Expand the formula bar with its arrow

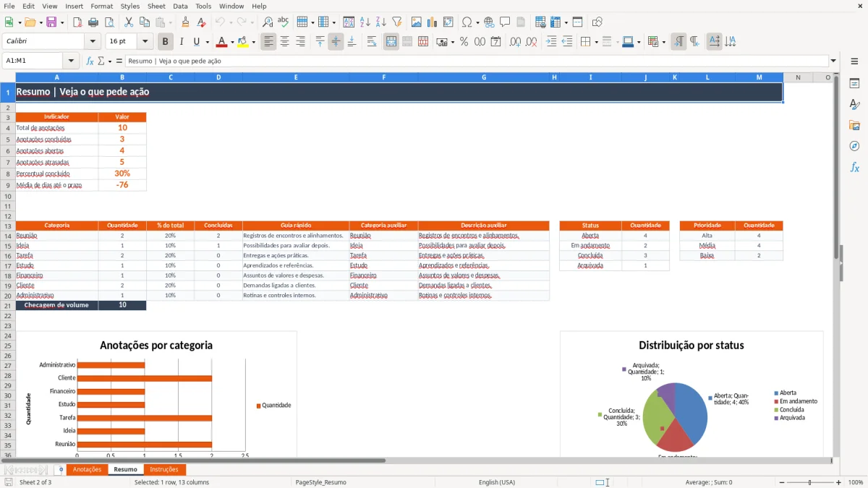(x=833, y=61)
